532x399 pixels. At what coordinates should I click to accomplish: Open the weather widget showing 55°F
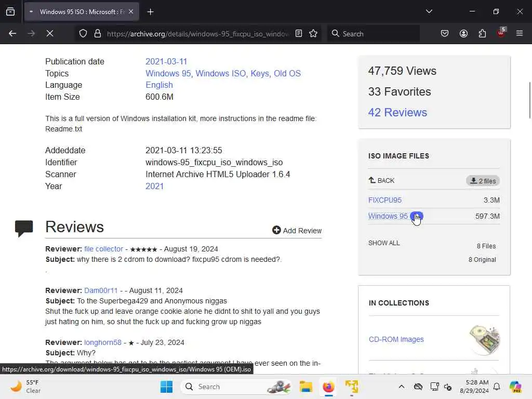(x=25, y=387)
